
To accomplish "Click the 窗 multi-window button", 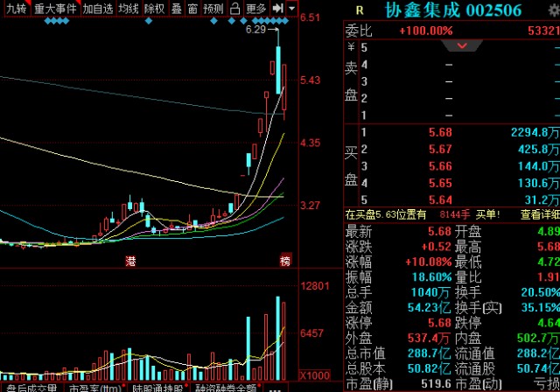I will coord(192,9).
